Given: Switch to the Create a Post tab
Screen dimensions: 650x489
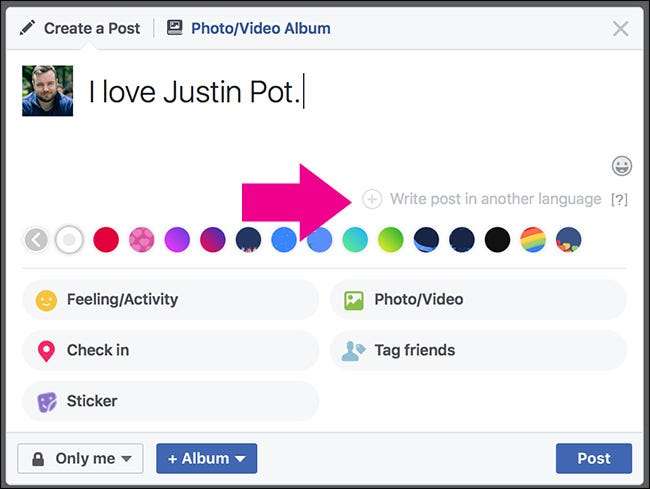Looking at the screenshot, I should coord(82,28).
